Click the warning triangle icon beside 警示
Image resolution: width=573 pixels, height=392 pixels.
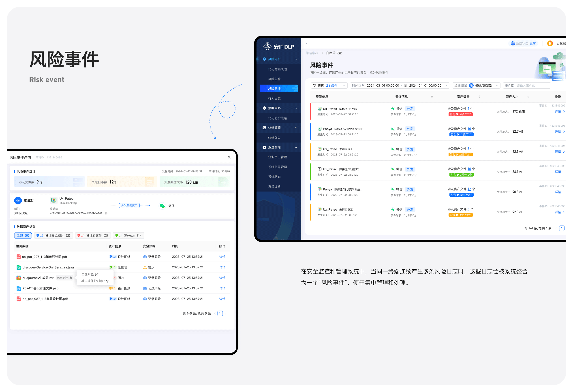145,267
